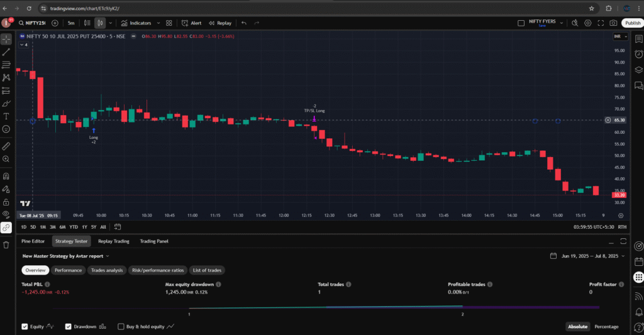Expand the NIFTY FYERS layout dropdown
The width and height of the screenshot is (644, 335).
click(562, 23)
